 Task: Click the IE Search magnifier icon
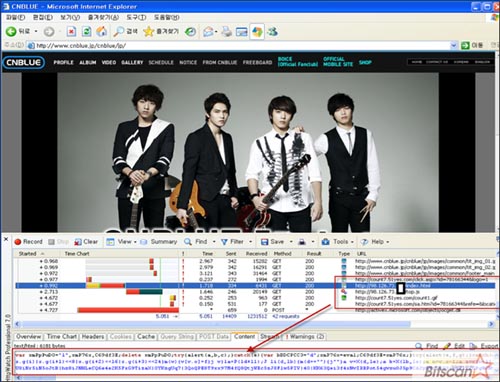[118, 32]
